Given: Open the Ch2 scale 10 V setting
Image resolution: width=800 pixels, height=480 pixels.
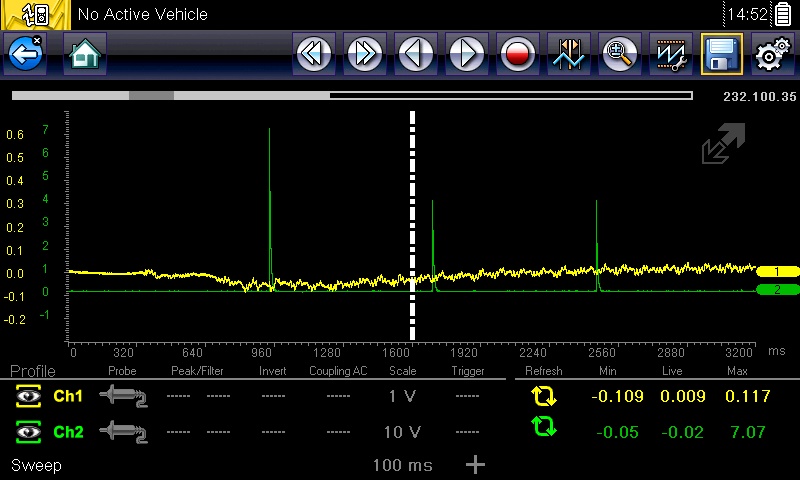Looking at the screenshot, I should (x=402, y=432).
